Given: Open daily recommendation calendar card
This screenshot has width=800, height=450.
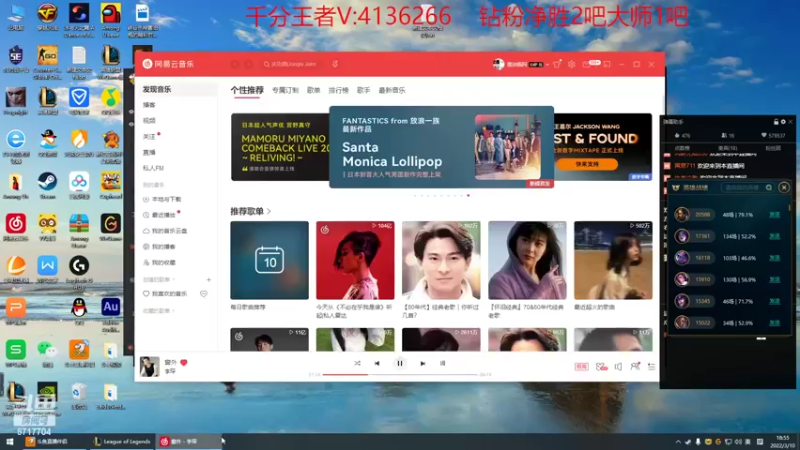Looking at the screenshot, I should [x=269, y=260].
